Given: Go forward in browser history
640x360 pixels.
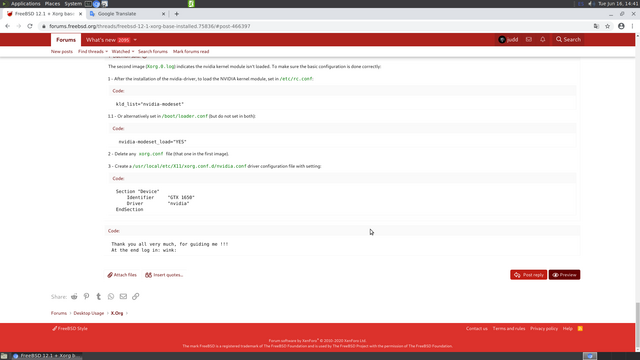Looking at the screenshot, I should (19, 26).
